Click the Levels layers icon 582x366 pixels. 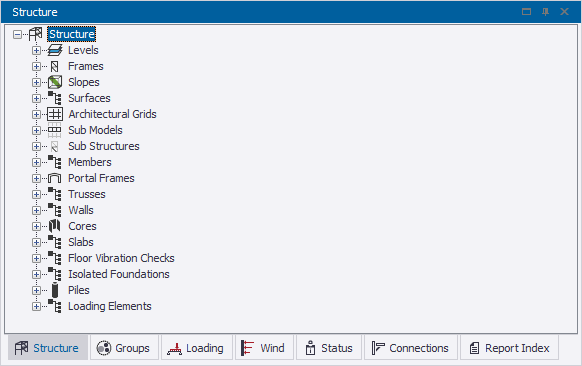click(55, 50)
